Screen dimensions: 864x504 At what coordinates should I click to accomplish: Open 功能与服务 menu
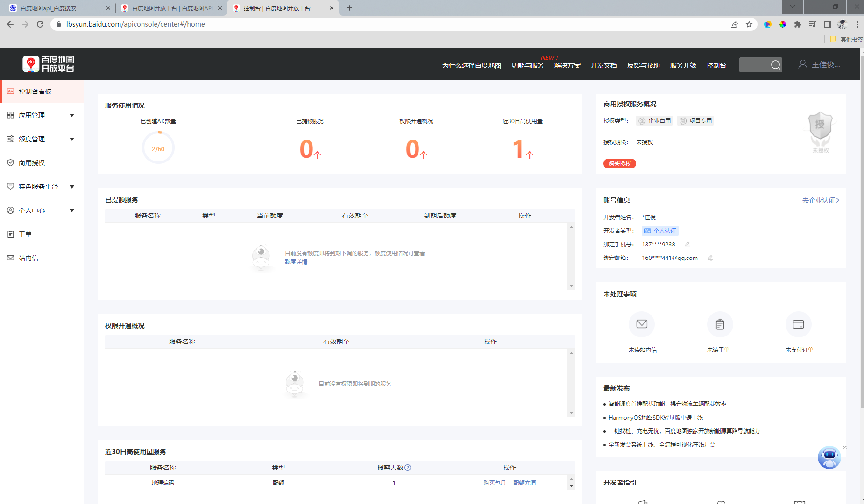[527, 65]
